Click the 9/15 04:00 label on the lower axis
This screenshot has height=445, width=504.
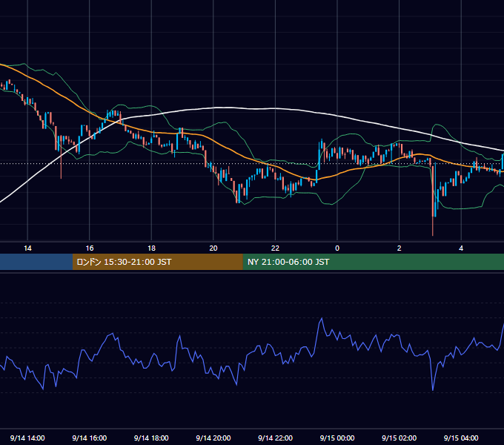pyautogui.click(x=461, y=438)
